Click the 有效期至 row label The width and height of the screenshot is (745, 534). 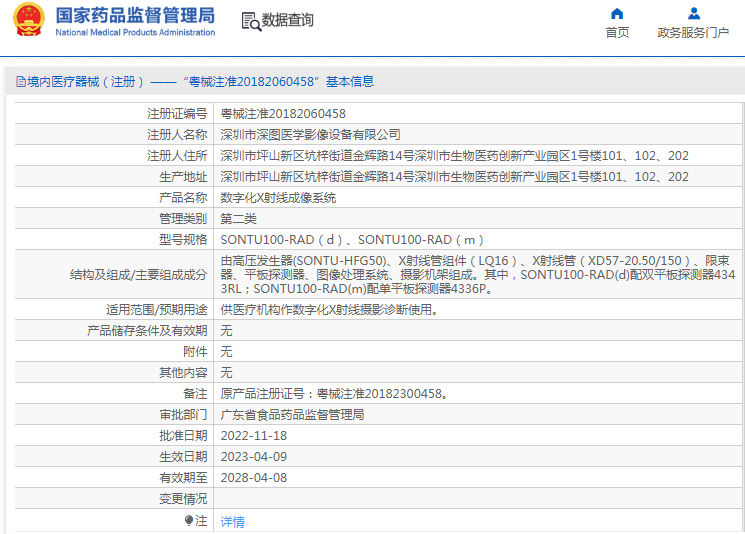pos(183,477)
